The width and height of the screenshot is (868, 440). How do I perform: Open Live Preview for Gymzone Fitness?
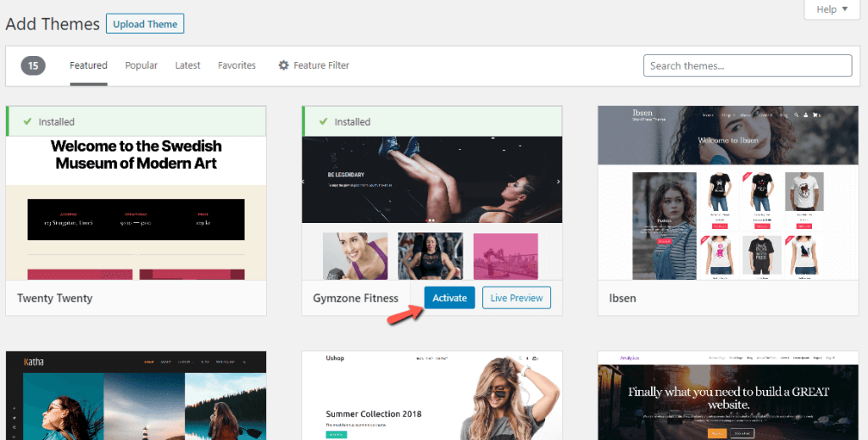pos(516,298)
